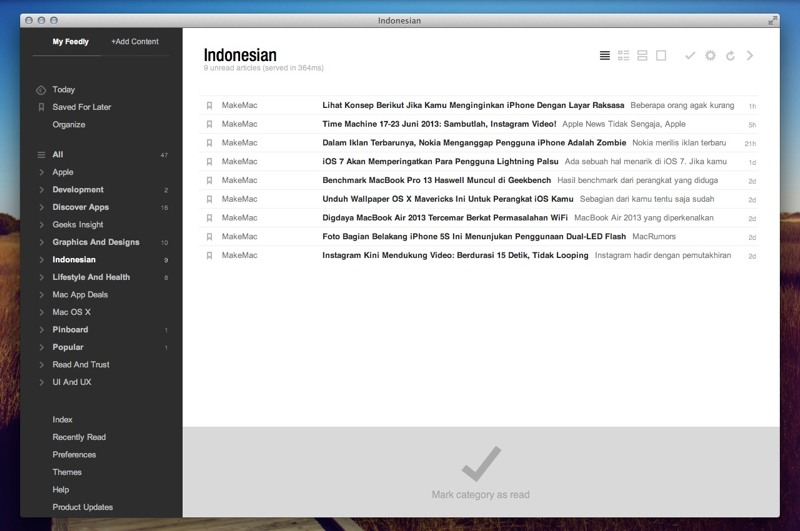Expand the Mac OS X category chevron
This screenshot has height=531, width=800.
click(41, 312)
